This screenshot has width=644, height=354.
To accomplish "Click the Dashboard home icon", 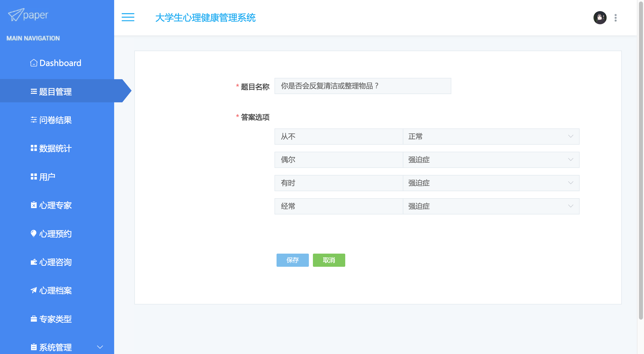I will (34, 63).
